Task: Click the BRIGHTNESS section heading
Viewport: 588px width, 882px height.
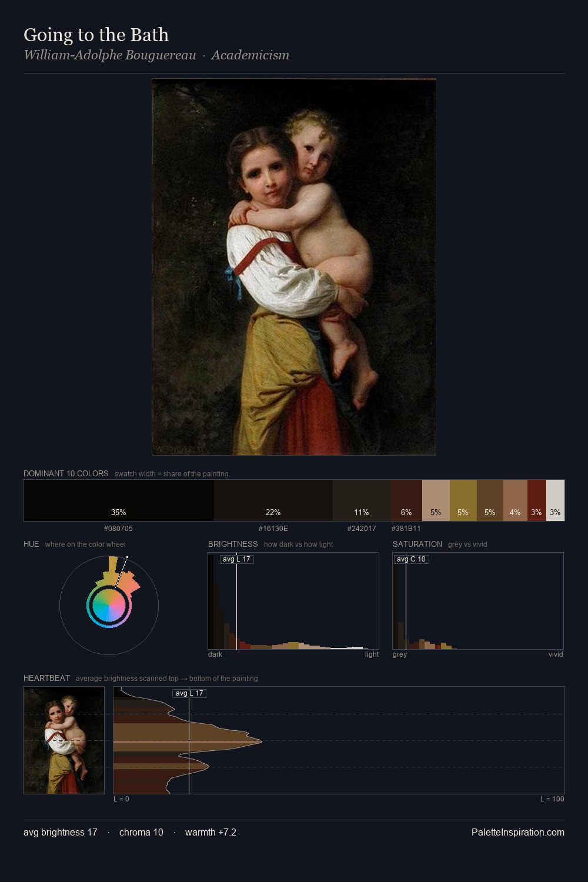Action: click(233, 544)
